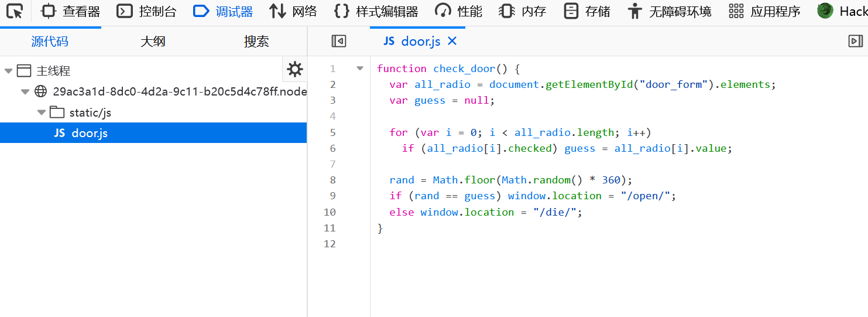Set breakpoint on line number 8
868x317 pixels.
[332, 180]
